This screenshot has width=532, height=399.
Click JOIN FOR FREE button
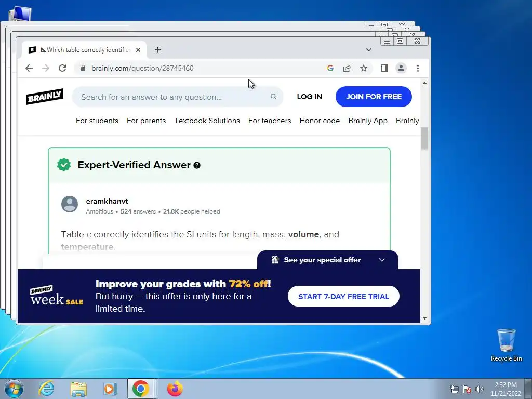coord(374,97)
